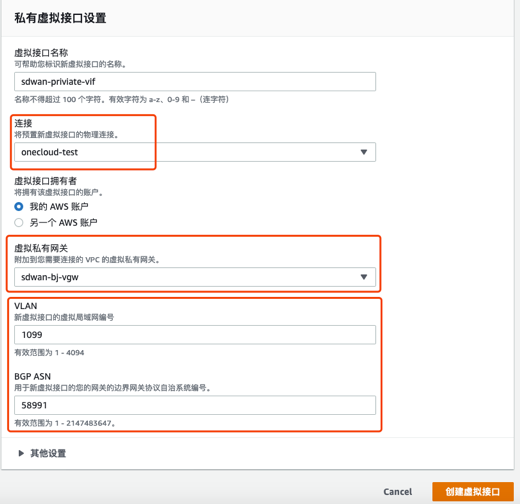Viewport: 520px width, 504px height.
Task: Click the triangle icon beside 其他设置
Action: point(21,453)
